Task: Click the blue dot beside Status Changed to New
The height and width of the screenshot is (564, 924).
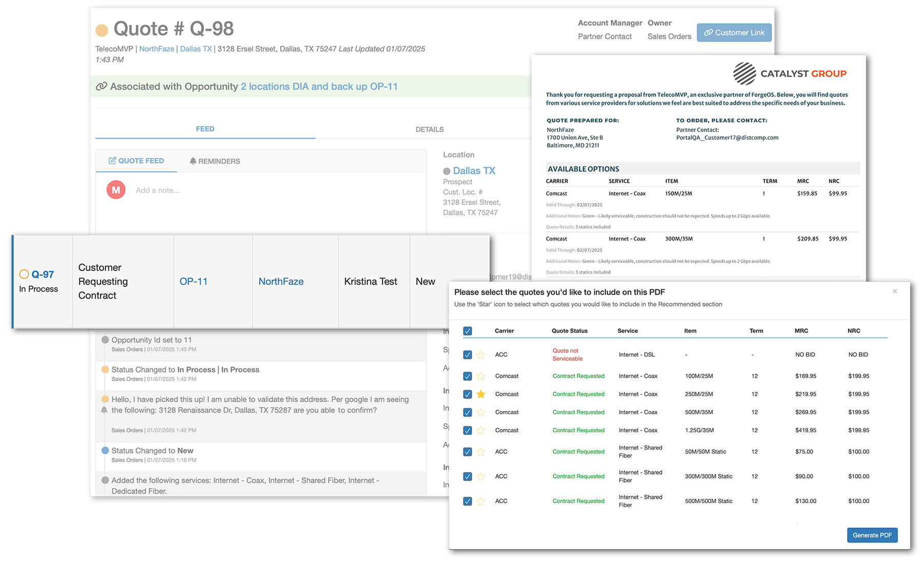Action: point(105,450)
